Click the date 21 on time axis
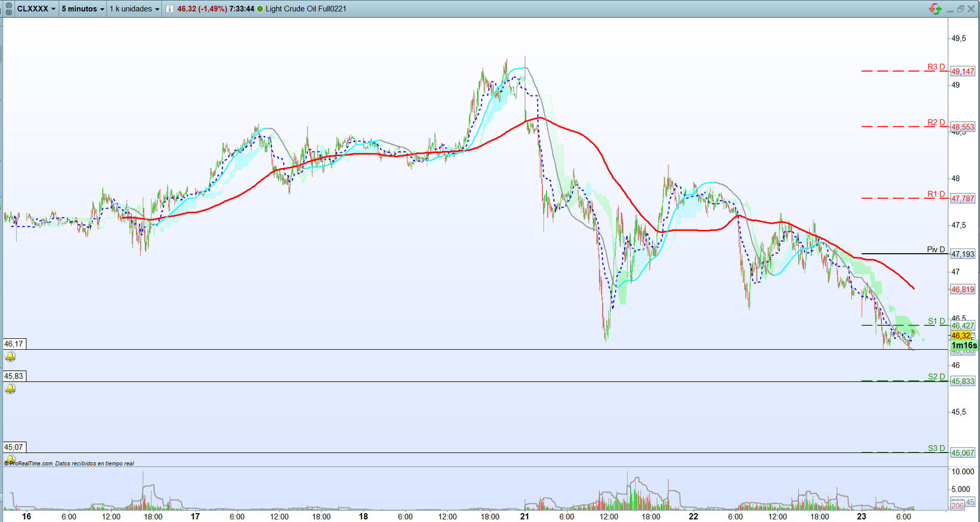The height and width of the screenshot is (522, 980). 525,516
